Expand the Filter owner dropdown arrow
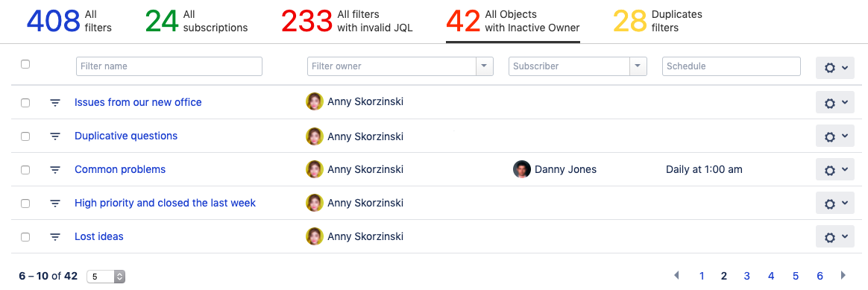Viewport: 868px width, 290px height. [485, 66]
